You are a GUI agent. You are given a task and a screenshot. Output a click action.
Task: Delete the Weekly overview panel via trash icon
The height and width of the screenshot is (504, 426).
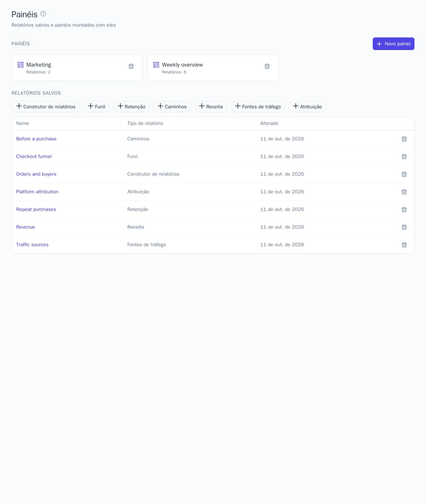click(267, 66)
